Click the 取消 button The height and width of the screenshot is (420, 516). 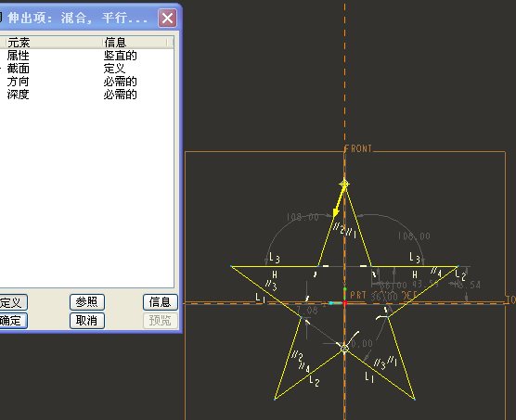pos(87,321)
